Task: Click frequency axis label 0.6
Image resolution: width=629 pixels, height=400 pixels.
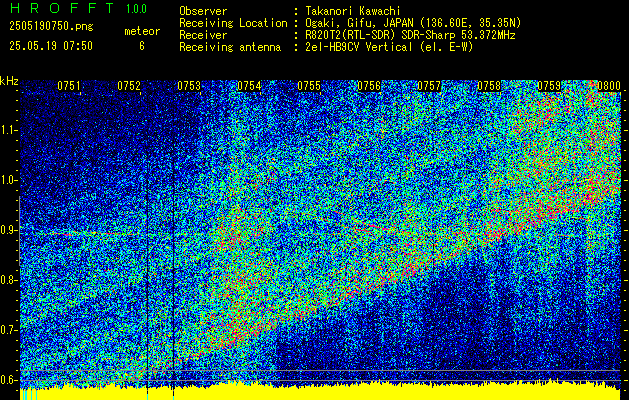Action: (7, 380)
